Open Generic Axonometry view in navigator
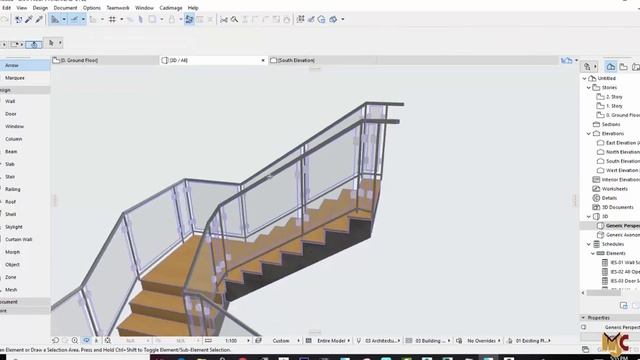This screenshot has width=640, height=360. [x=623, y=235]
